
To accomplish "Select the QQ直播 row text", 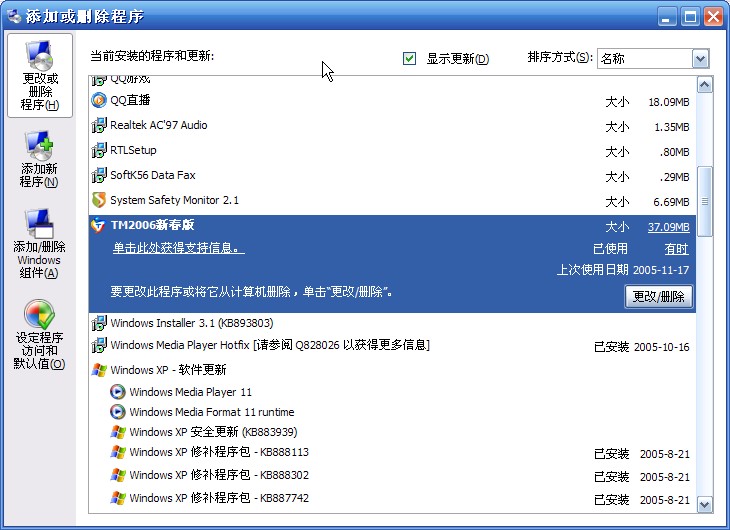I will 130,100.
